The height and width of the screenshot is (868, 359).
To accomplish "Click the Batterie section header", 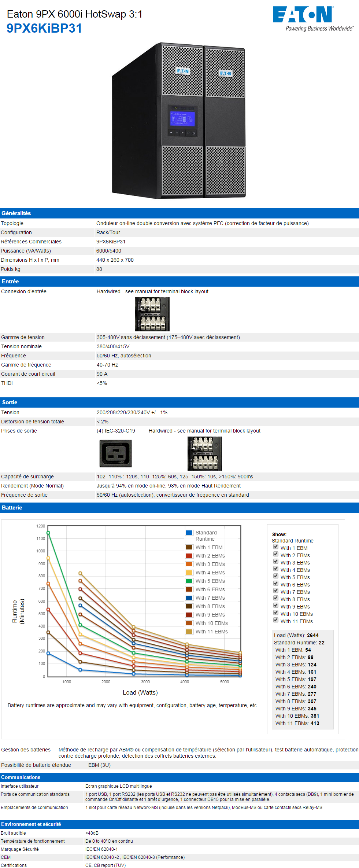I will click(179, 508).
